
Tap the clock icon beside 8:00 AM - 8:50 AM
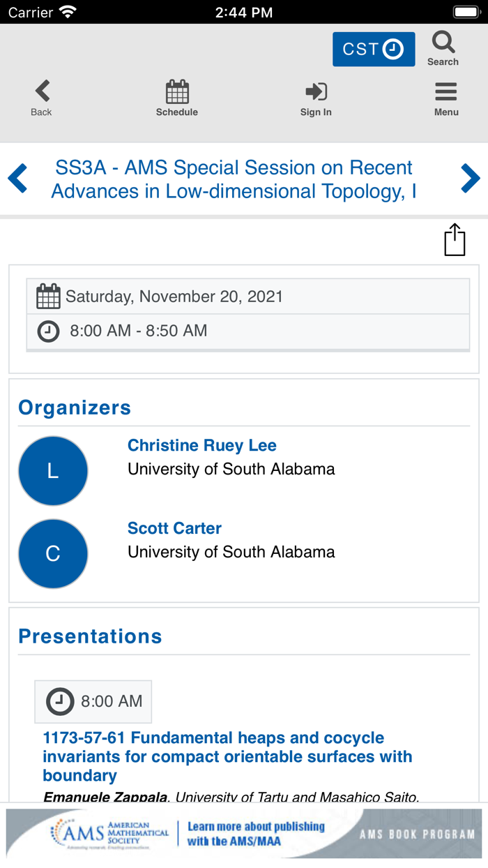click(x=48, y=331)
